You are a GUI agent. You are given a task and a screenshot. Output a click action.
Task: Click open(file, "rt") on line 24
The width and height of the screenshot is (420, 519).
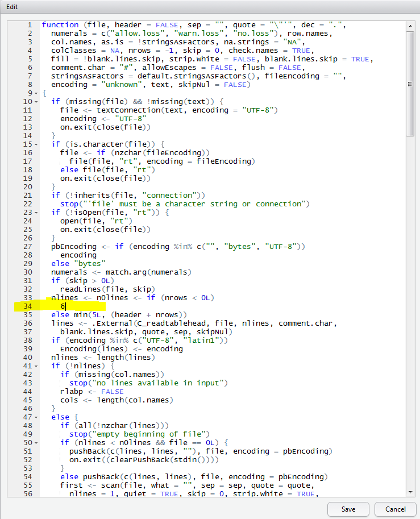click(x=96, y=221)
